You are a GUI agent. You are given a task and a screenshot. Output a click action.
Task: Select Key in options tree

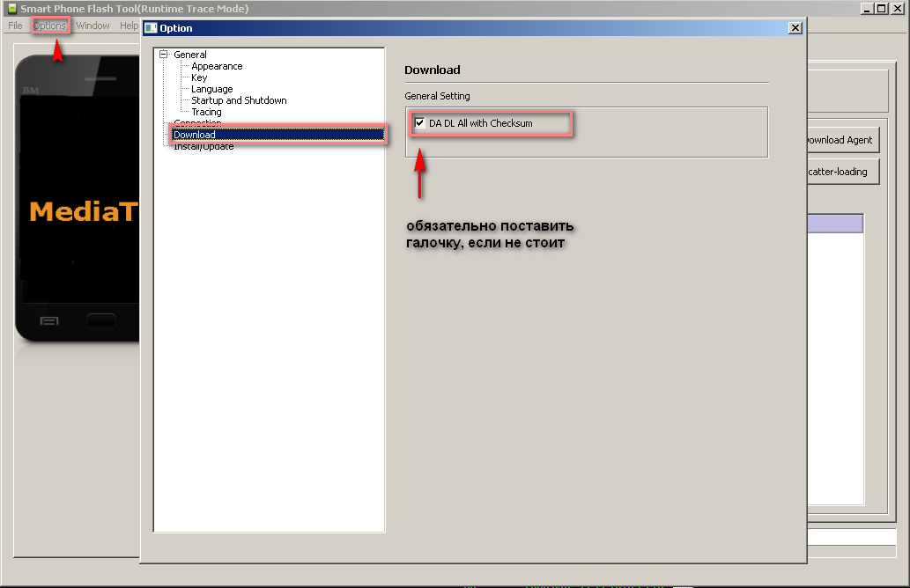[x=199, y=77]
